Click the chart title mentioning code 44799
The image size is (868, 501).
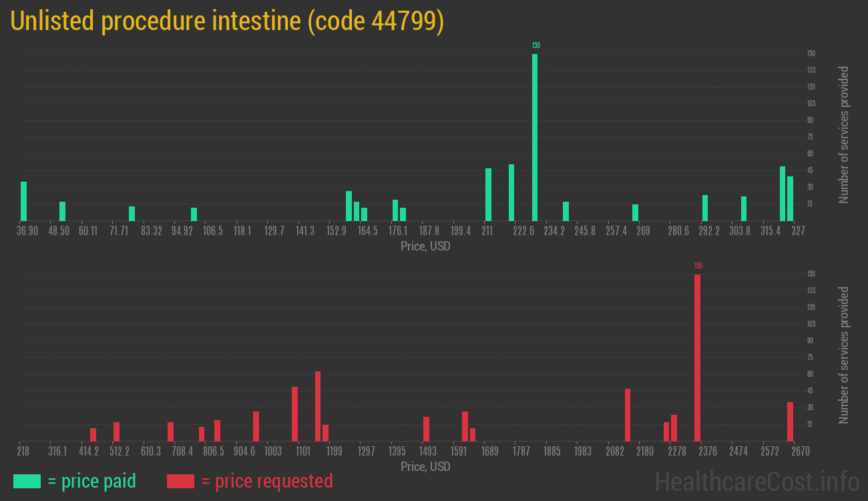pos(227,21)
